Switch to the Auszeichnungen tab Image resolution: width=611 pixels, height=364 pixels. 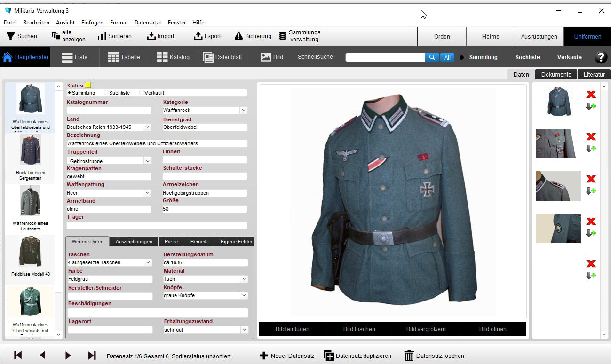[x=134, y=242]
